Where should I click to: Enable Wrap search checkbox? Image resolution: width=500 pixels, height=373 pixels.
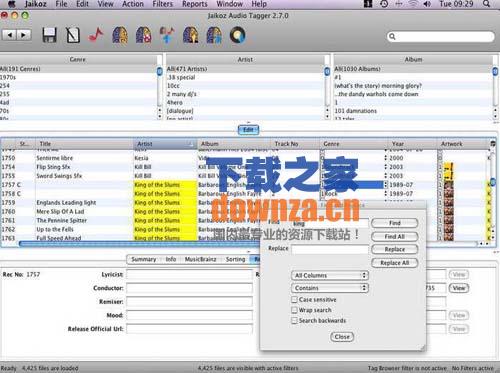[294, 310]
